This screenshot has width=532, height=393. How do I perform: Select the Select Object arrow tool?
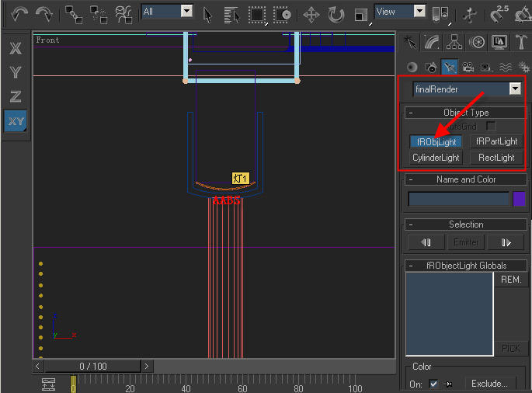[208, 14]
